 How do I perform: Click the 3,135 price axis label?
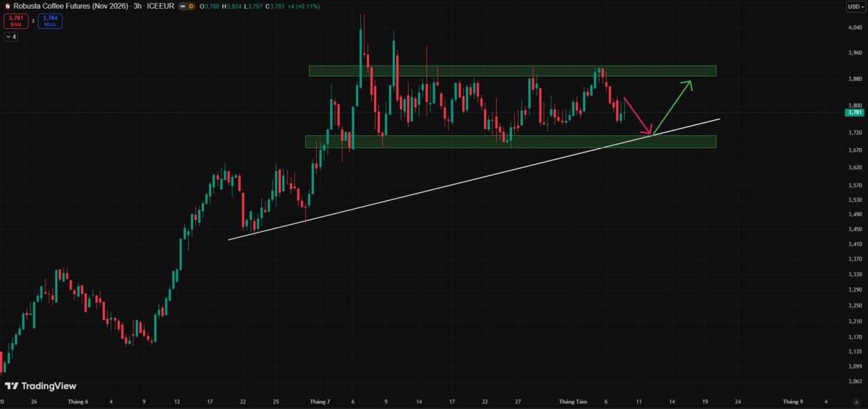(855, 352)
